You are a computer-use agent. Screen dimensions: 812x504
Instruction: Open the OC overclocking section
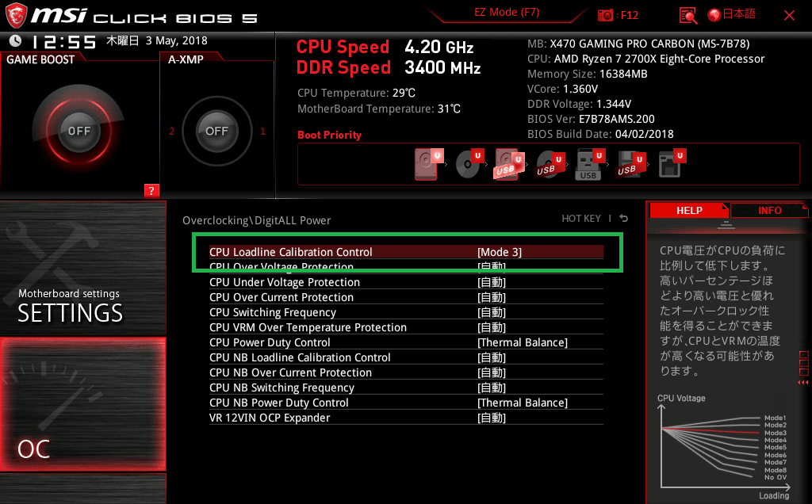click(82, 404)
